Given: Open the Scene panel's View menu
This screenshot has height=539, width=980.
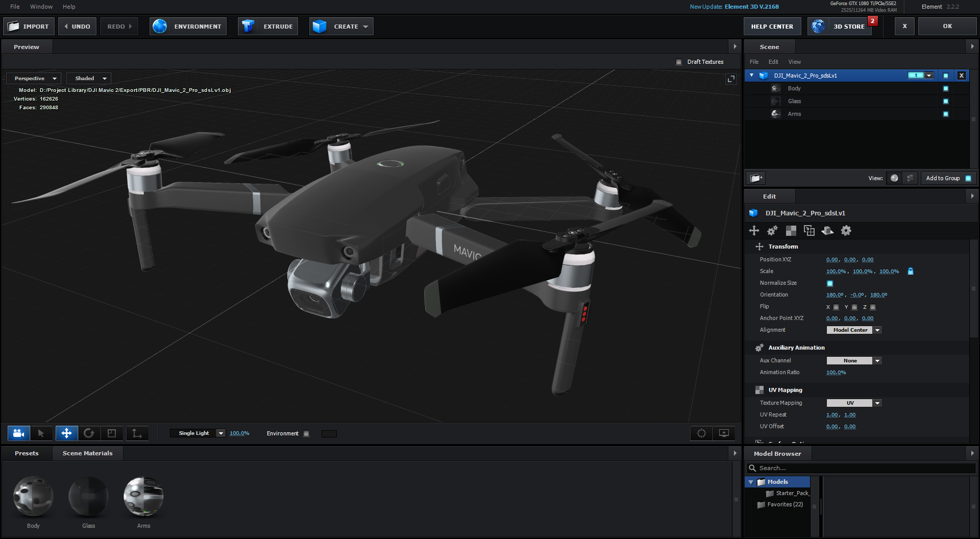Looking at the screenshot, I should 795,62.
